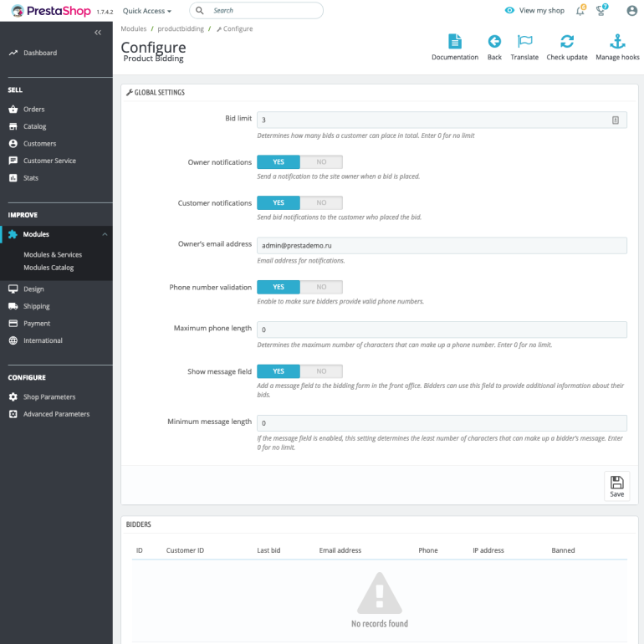The image size is (644, 644).
Task: Collapse the Modules submenu chevron
Action: click(105, 234)
